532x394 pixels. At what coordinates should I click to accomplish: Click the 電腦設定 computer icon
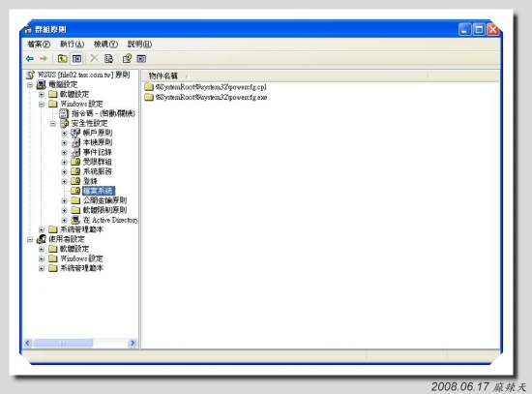click(x=41, y=84)
